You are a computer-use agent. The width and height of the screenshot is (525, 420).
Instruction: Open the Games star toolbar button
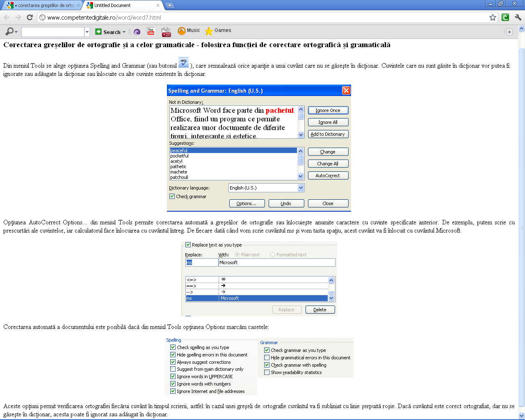click(x=218, y=31)
